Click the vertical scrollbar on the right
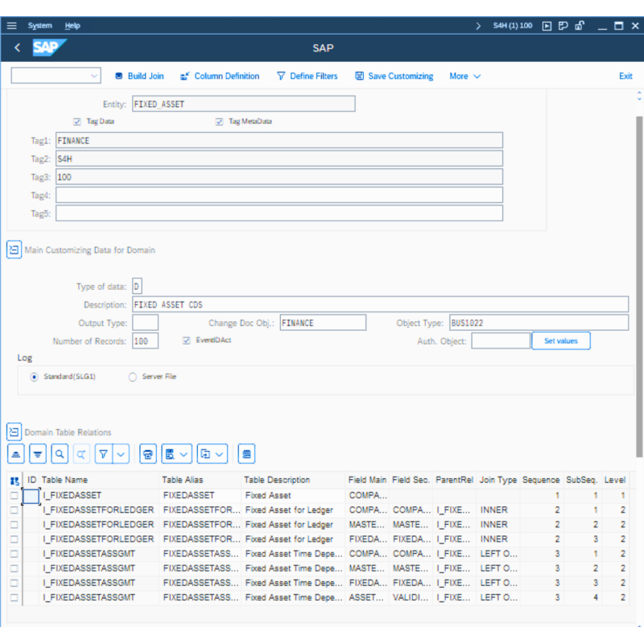The image size is (644, 644). tap(639, 282)
